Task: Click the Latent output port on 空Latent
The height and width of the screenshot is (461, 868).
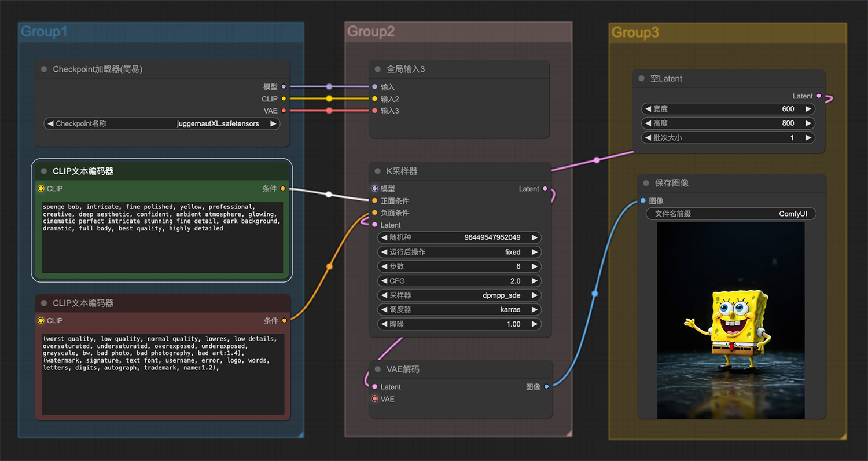Action: pyautogui.click(x=819, y=96)
